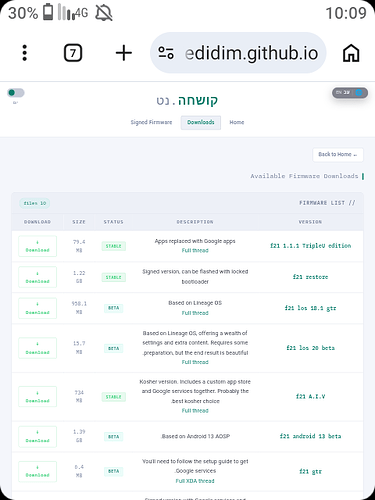Click the f21 restore version name
This screenshot has height=500, width=375.
pos(310,277)
